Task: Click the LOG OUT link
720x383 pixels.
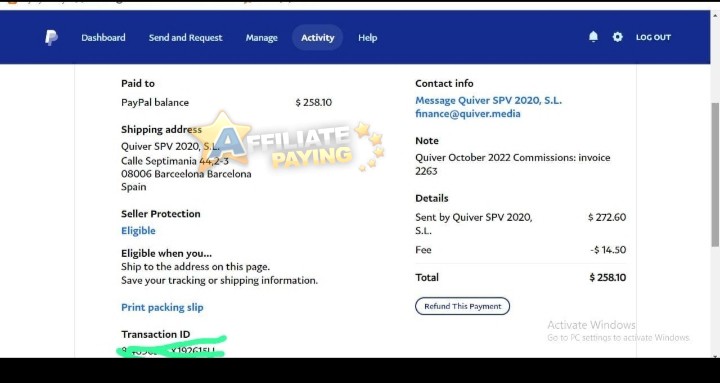Action: tap(653, 37)
